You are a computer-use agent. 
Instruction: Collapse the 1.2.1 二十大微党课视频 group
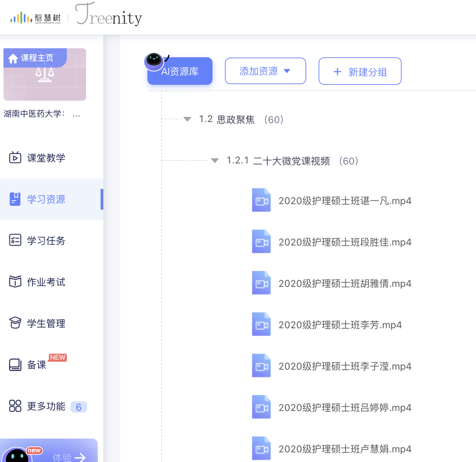215,161
